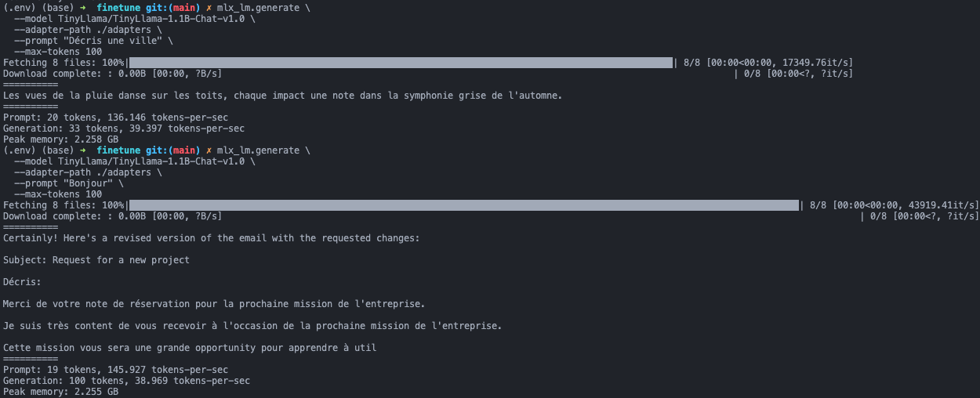Click the "Peak memory: 2.255 GB" line
Image resolution: width=980 pixels, height=398 pixels.
[x=60, y=392]
